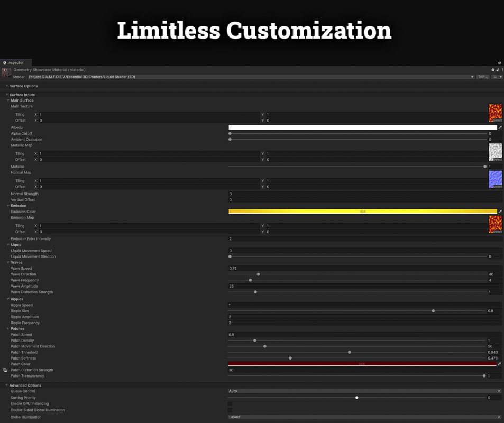Click the Wave Speed 0.75 field
The height and width of the screenshot is (423, 504).
tap(365, 269)
